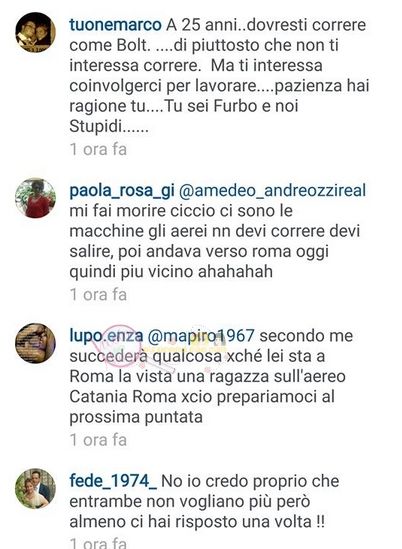Screen dimensions: 402x549
Task: Open fede_1974_'s profile avatar
Action: 35,488
